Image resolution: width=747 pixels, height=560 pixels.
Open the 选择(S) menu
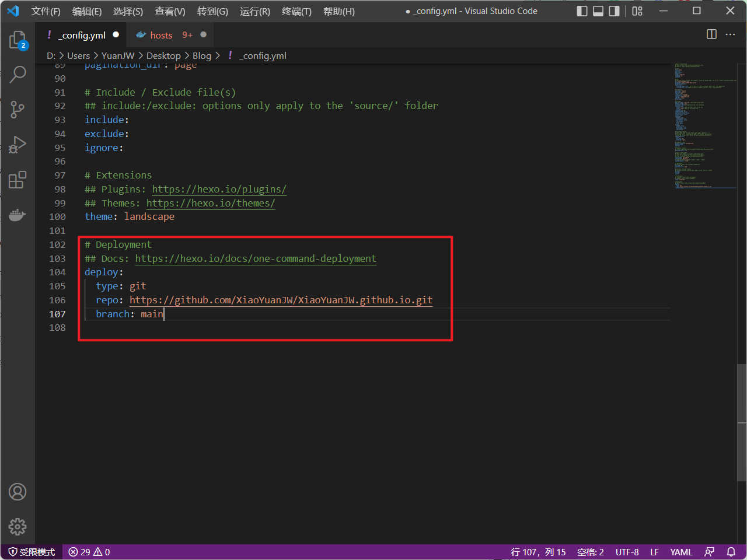tap(128, 11)
